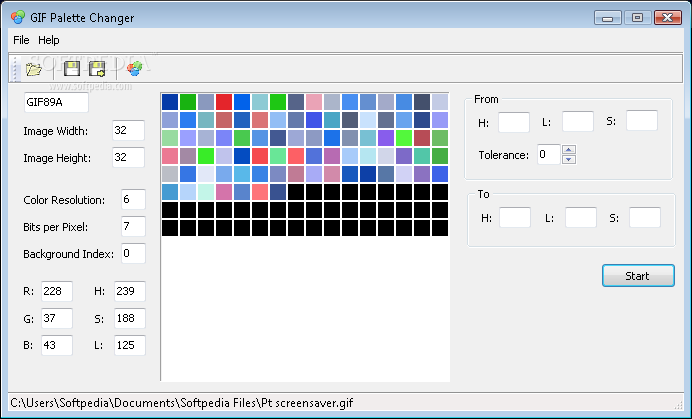The image size is (692, 419).
Task: Click the From S input field
Action: point(642,121)
